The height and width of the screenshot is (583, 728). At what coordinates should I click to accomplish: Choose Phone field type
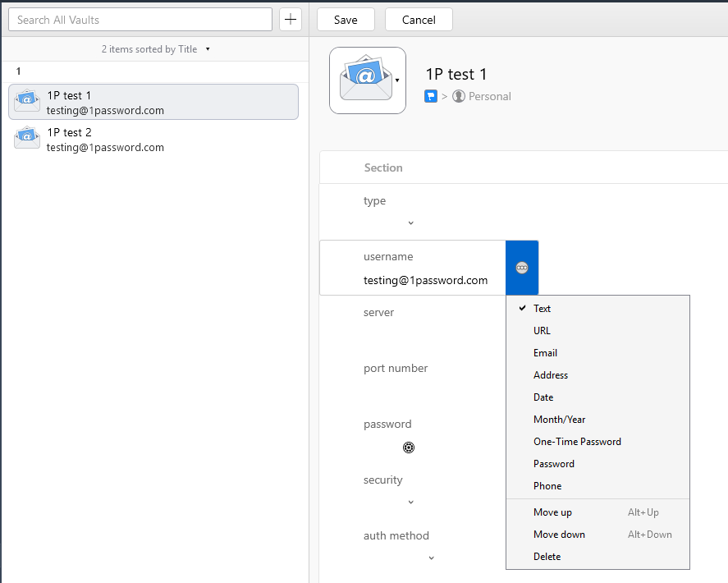[x=598, y=486]
